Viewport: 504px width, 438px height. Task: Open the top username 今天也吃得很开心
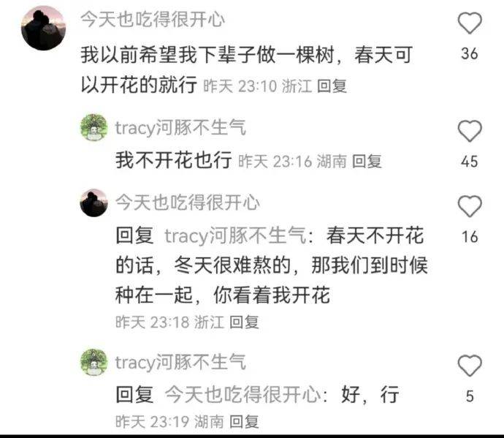(153, 19)
